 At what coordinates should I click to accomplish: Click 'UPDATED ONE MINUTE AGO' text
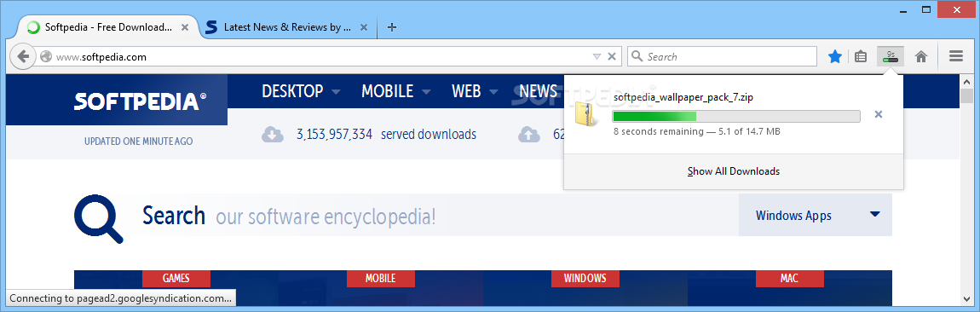pos(139,142)
